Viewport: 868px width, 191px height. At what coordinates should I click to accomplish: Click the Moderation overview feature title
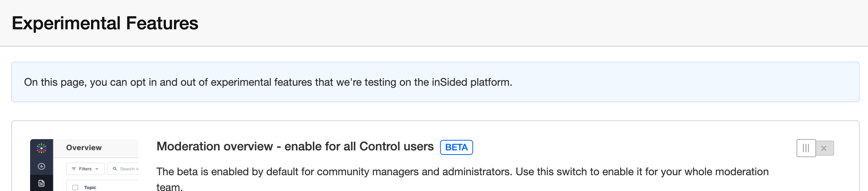pyautogui.click(x=295, y=146)
